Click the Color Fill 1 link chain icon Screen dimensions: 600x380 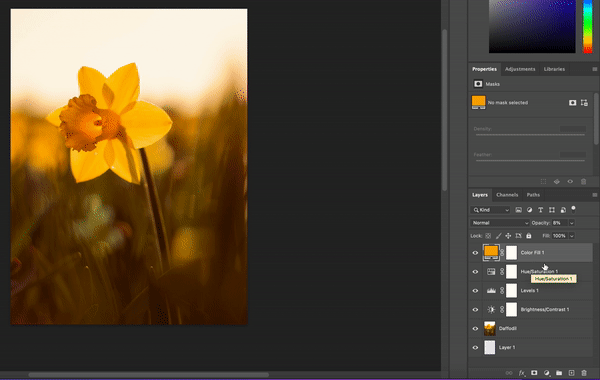click(502, 253)
